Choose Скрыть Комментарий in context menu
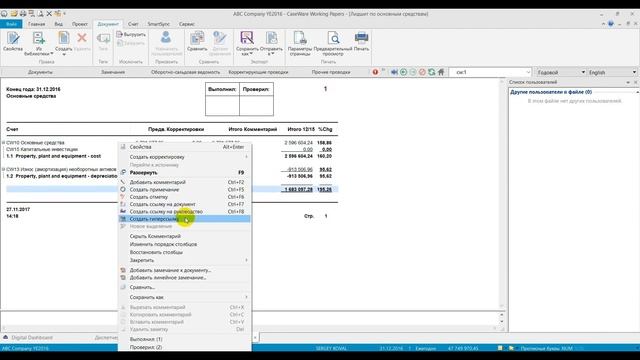Image resolution: width=640 pixels, height=360 pixels. click(x=184, y=236)
